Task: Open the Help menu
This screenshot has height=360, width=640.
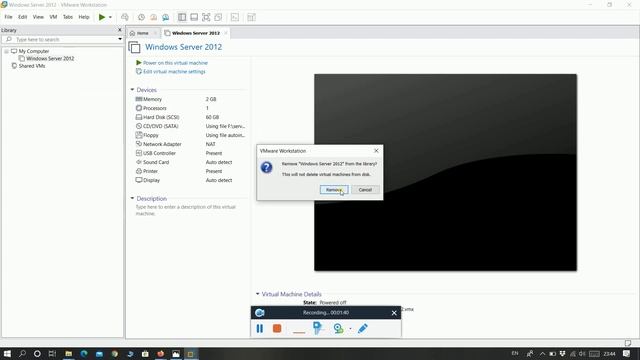Action: click(x=84, y=17)
